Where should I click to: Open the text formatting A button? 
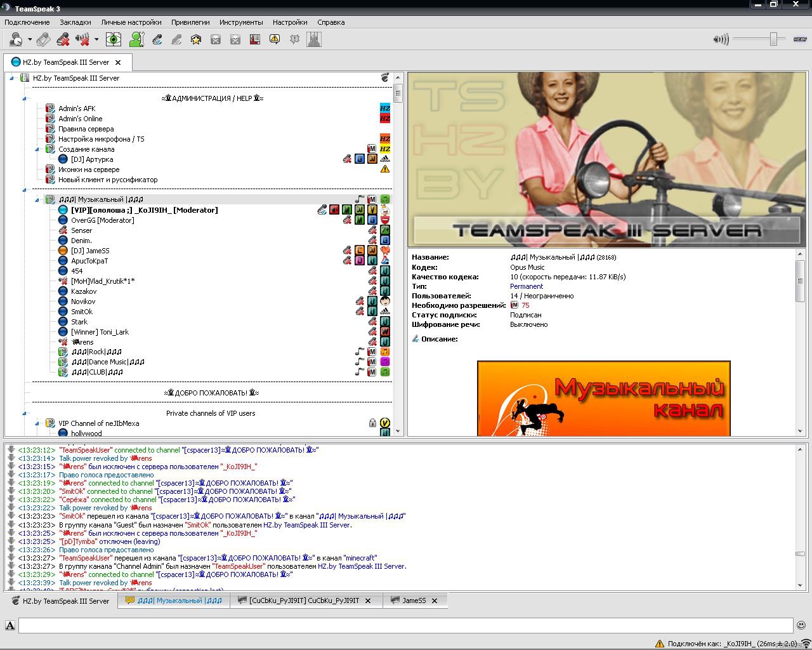point(10,625)
